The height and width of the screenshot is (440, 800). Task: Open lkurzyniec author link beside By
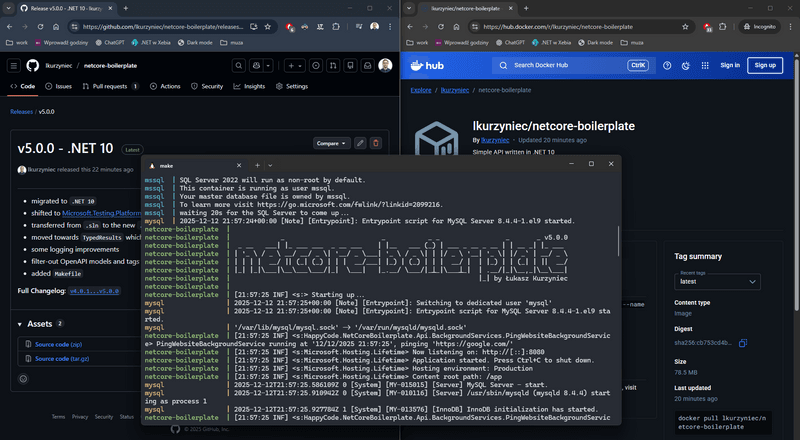point(495,140)
